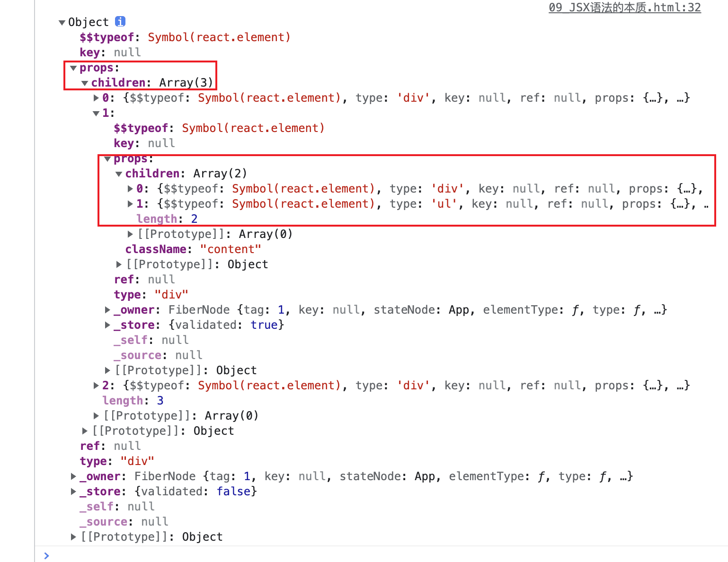This screenshot has height=562, width=728.
Task: Expand child item 2 of Array(3)
Action: [x=96, y=386]
